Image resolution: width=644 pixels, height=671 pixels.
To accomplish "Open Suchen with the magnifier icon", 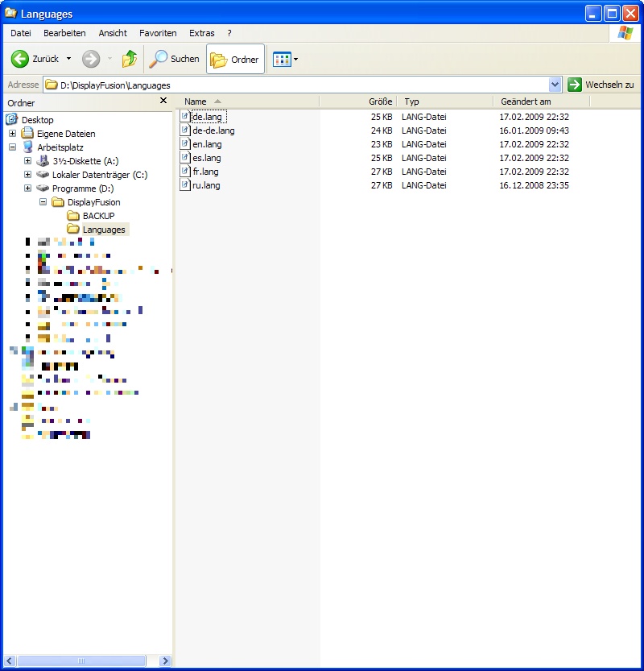I will (x=159, y=59).
